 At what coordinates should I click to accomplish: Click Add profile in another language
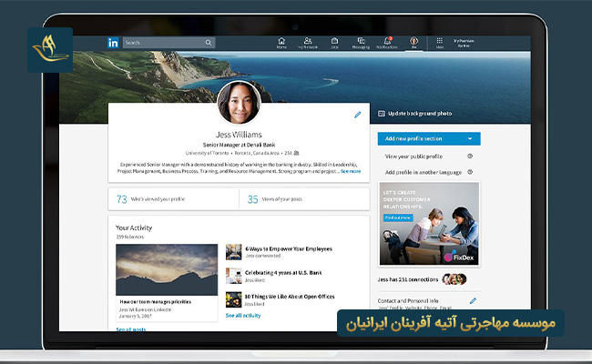tap(424, 172)
